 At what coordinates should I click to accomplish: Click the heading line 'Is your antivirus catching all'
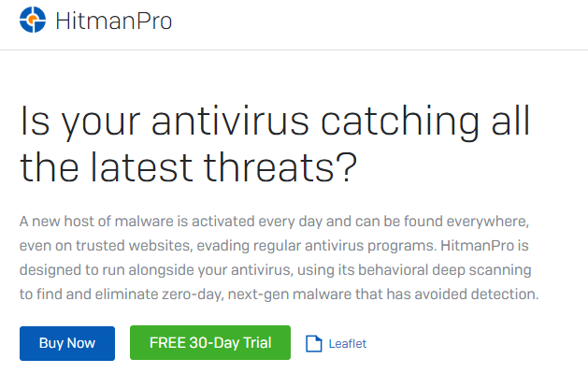click(275, 122)
